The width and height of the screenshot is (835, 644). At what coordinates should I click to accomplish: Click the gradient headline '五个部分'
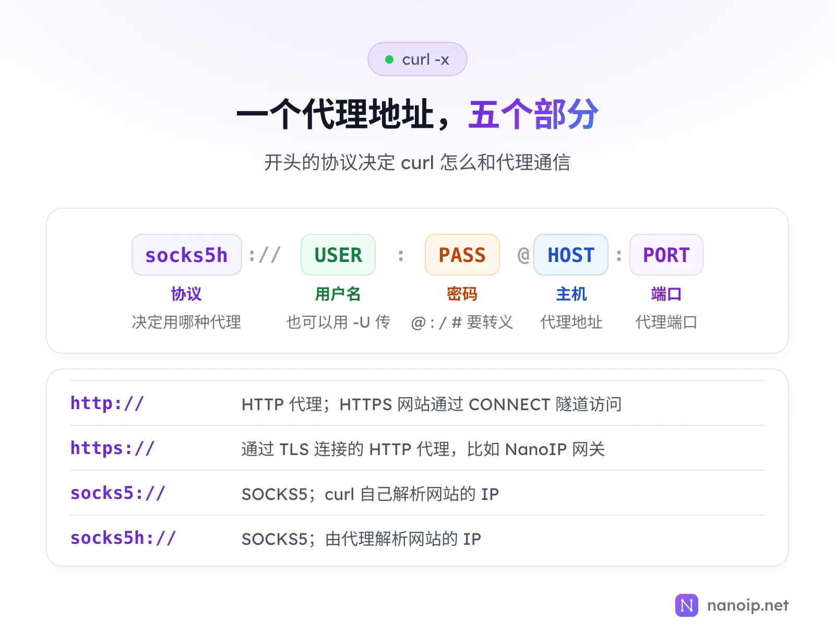533,114
